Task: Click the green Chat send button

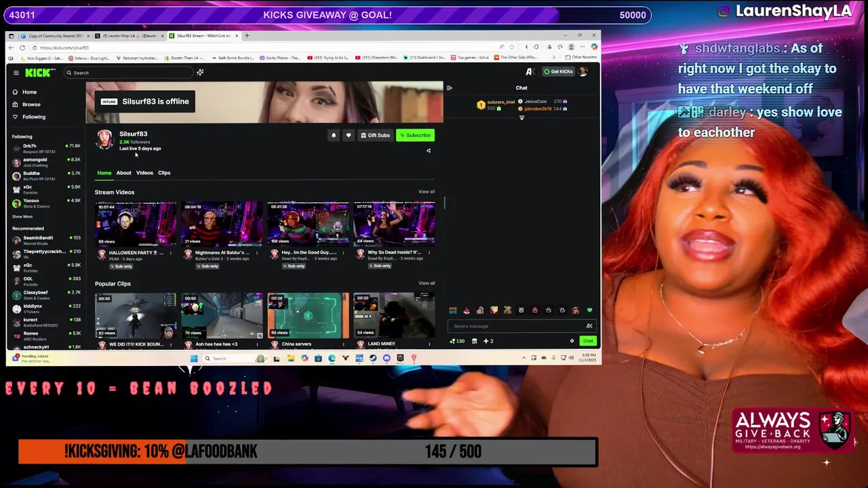Action: [x=587, y=341]
